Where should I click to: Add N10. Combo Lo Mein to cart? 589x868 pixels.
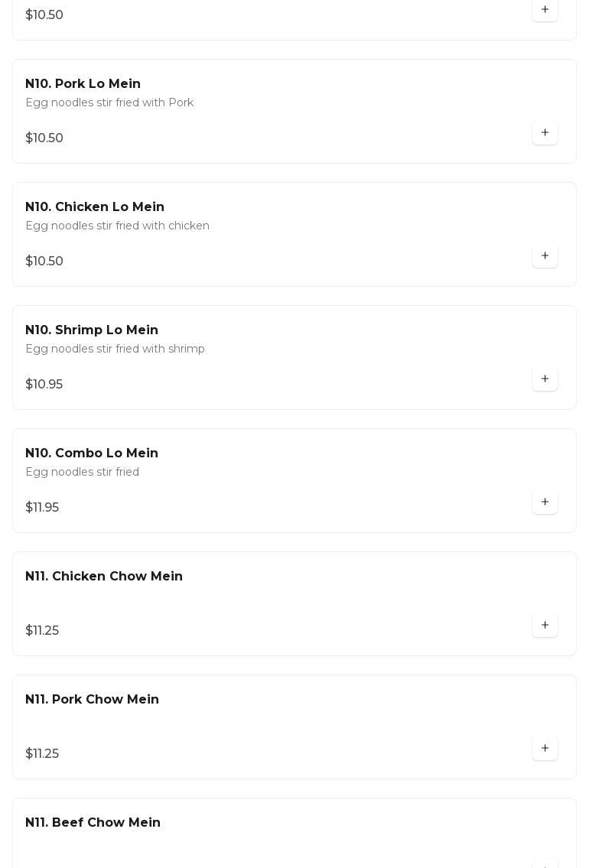click(545, 502)
